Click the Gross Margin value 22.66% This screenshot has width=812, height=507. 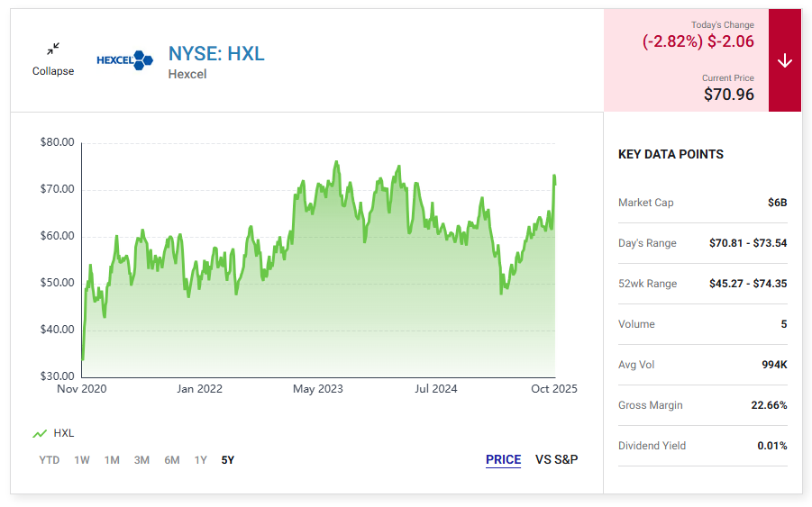pyautogui.click(x=769, y=405)
